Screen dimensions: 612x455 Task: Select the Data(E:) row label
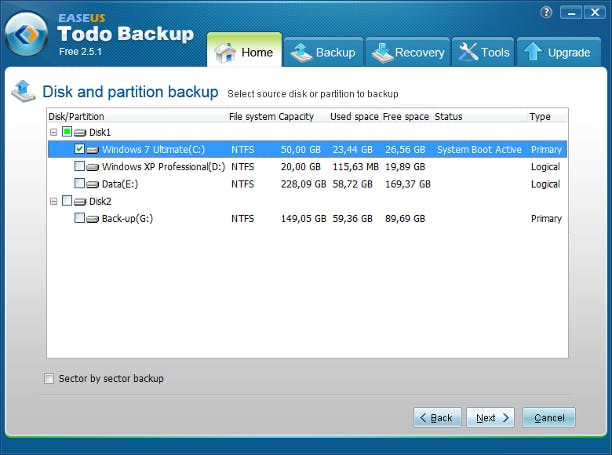pos(120,184)
